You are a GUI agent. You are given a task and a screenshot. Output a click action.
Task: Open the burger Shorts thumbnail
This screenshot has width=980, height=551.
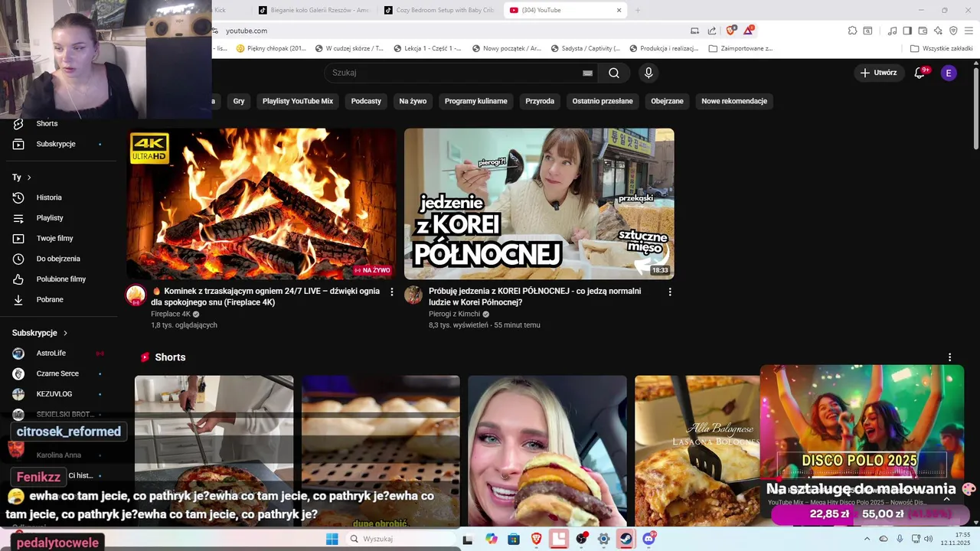[x=547, y=450]
